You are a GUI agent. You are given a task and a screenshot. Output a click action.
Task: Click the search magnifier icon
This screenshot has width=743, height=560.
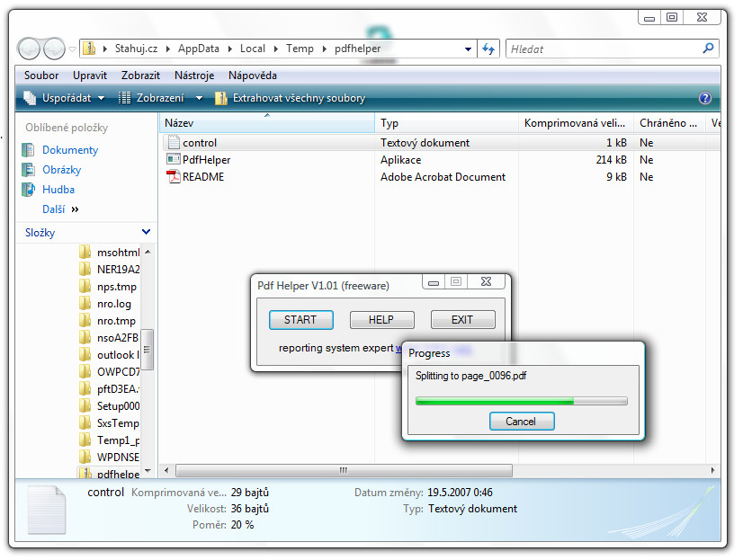[709, 49]
